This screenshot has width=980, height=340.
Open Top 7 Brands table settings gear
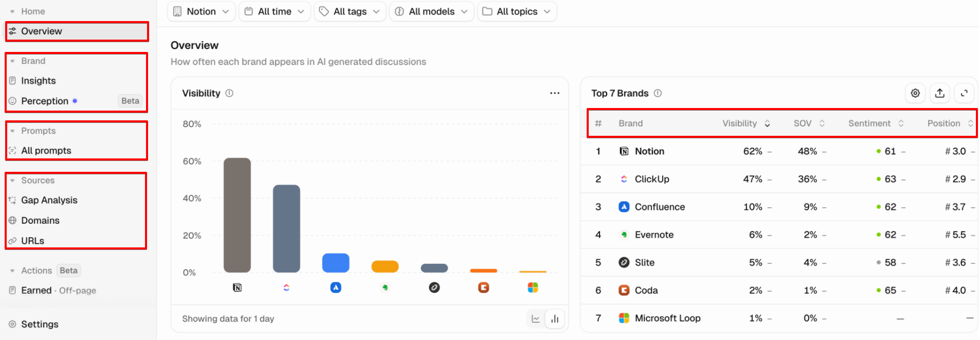[x=915, y=93]
